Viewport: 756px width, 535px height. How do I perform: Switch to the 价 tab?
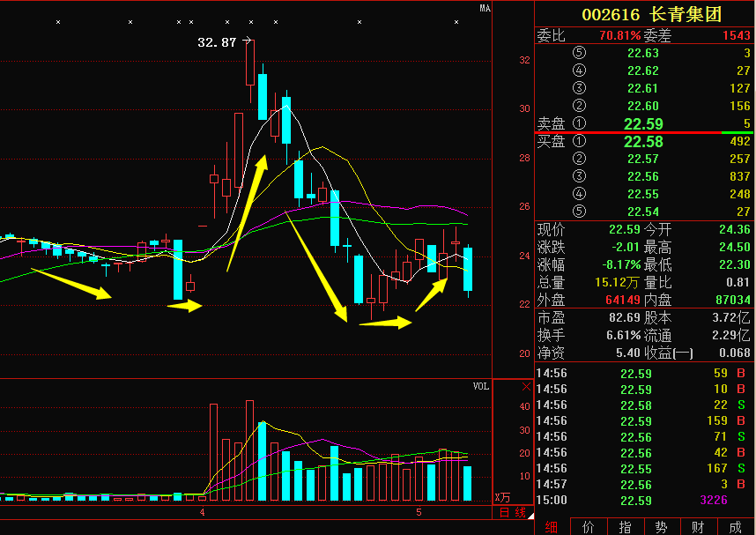[588, 526]
